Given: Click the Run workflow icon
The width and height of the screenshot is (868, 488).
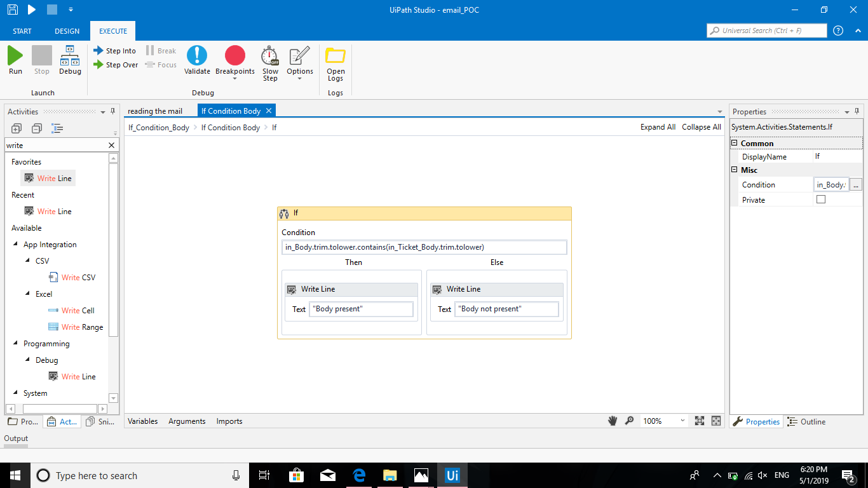Looking at the screenshot, I should pyautogui.click(x=15, y=55).
